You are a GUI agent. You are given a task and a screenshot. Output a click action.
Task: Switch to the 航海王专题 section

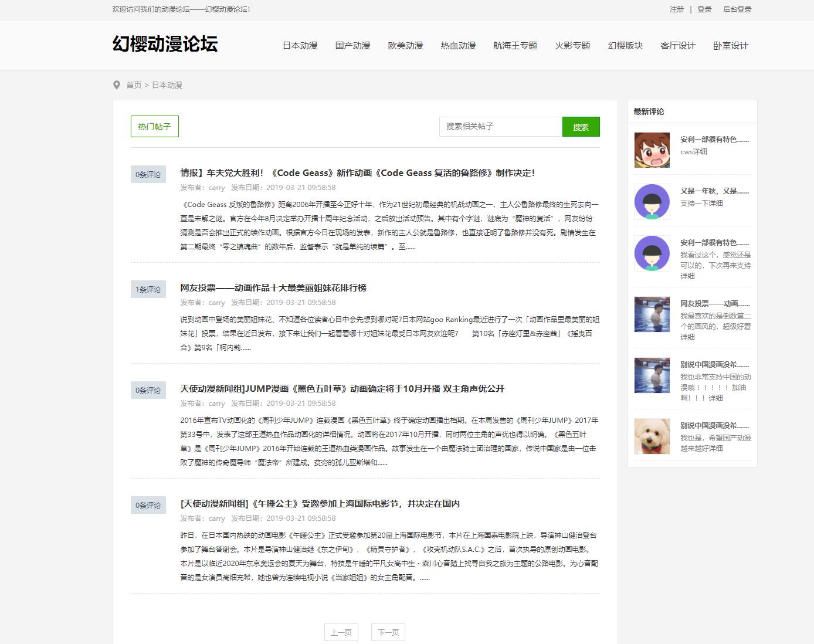[515, 45]
